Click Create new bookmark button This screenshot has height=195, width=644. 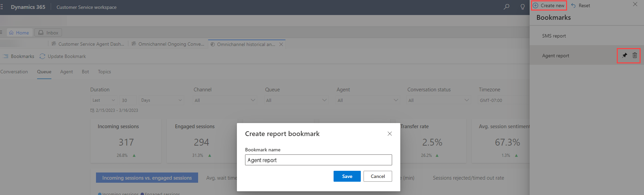pos(549,5)
